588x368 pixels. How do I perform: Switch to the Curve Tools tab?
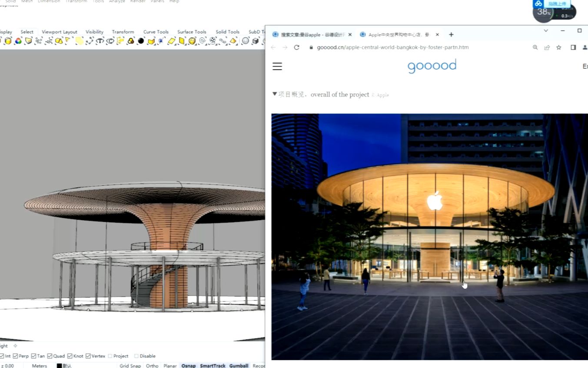coord(156,32)
